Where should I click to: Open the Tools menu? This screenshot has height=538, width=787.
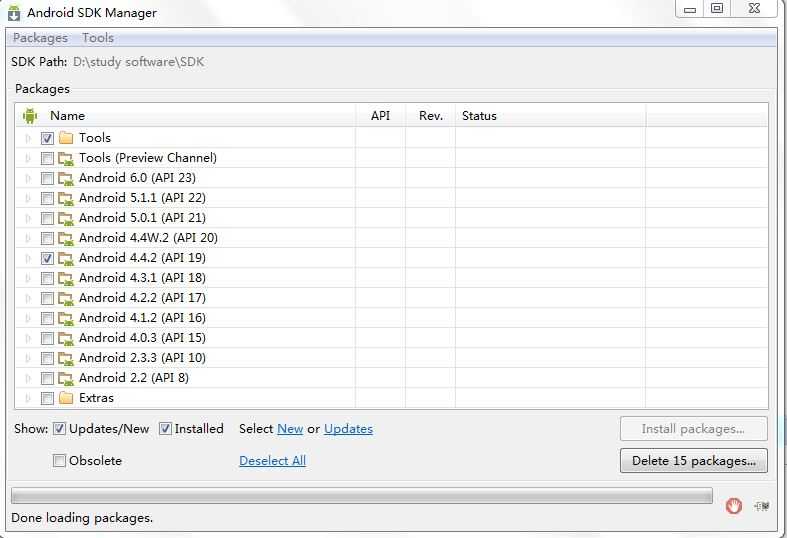(x=98, y=38)
